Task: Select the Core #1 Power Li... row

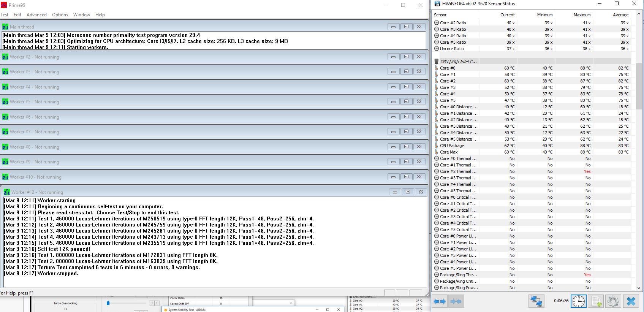Action: pyautogui.click(x=532, y=242)
